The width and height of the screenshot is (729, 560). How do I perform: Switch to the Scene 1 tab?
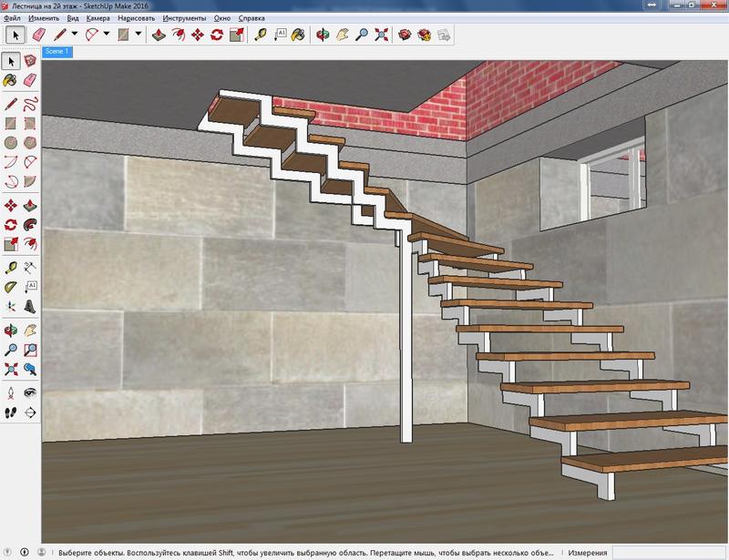click(x=56, y=52)
